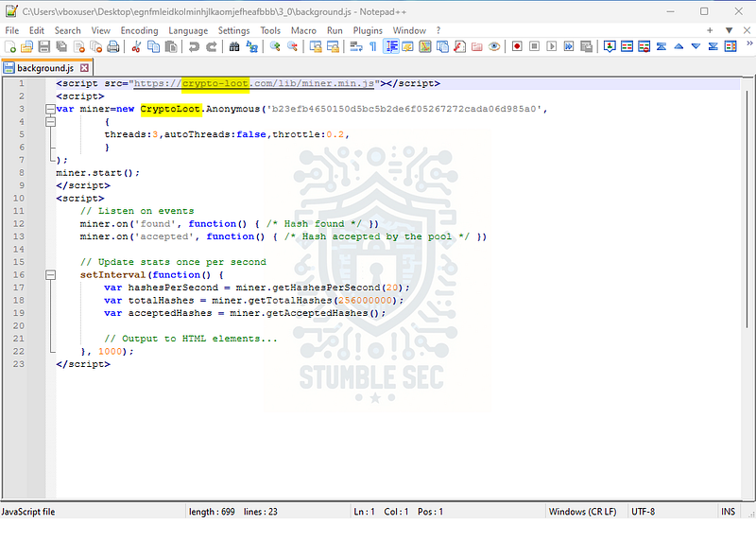The image size is (756, 541).
Task: Open the View menu
Action: (x=101, y=30)
